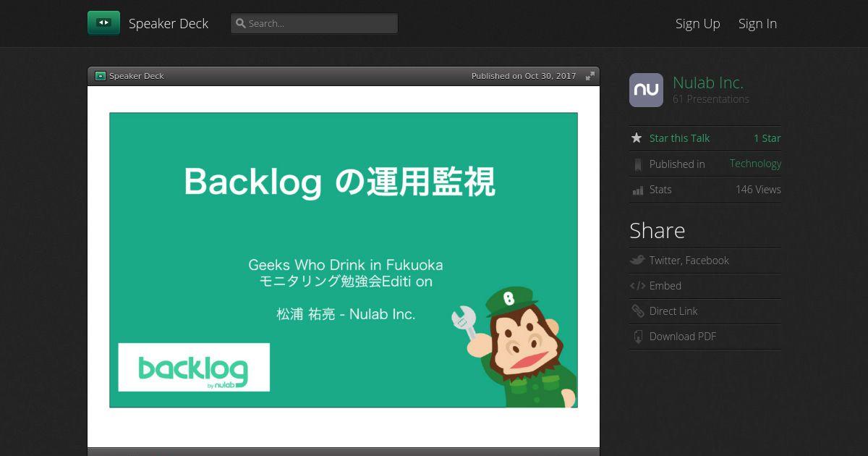Focus the Search input field
Screen dimensions: 868x456
click(x=314, y=23)
